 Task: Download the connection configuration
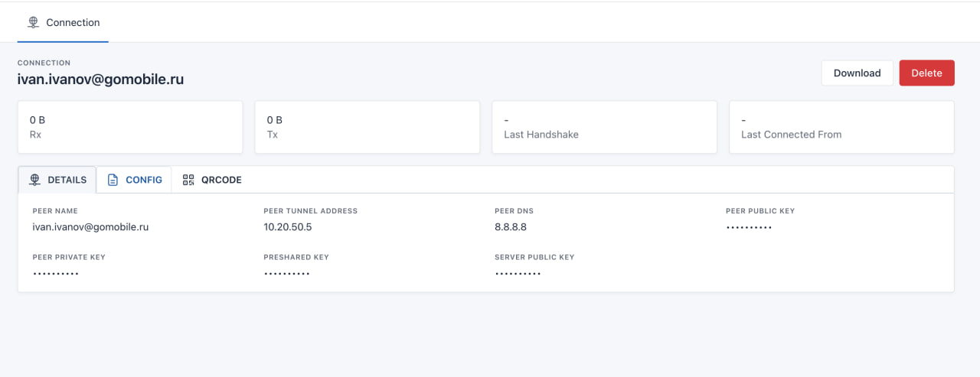coord(857,73)
